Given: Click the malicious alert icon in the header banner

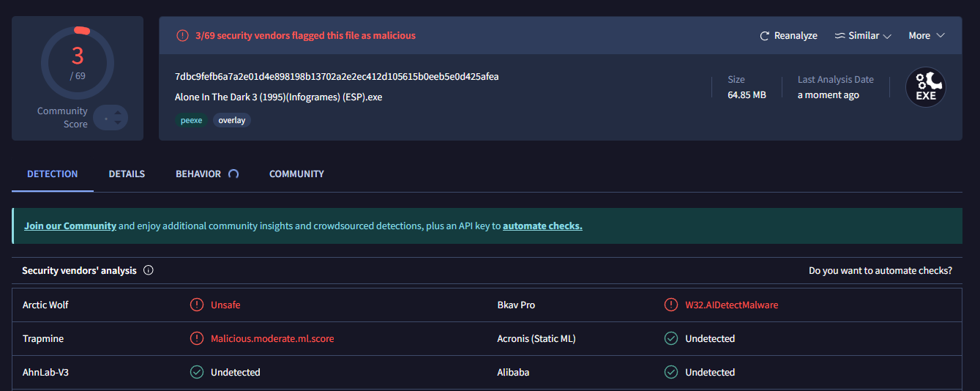Looking at the screenshot, I should pyautogui.click(x=182, y=36).
